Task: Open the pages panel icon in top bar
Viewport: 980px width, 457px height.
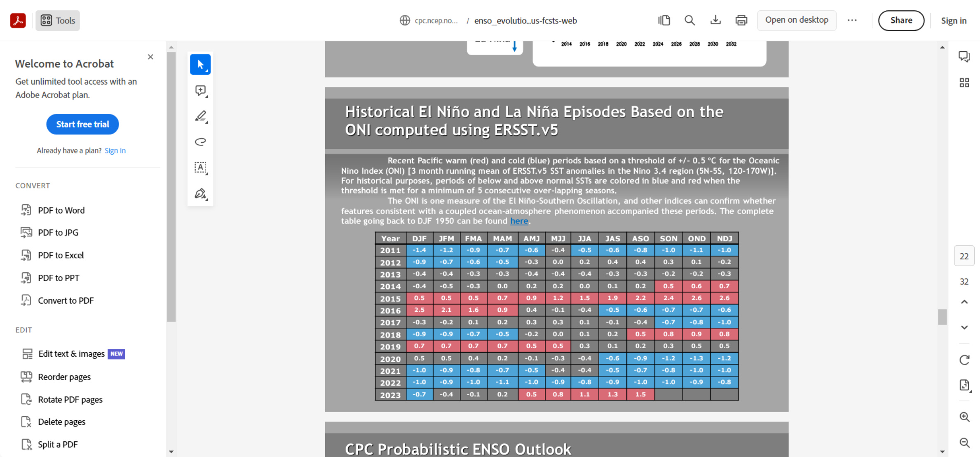Action: point(664,20)
